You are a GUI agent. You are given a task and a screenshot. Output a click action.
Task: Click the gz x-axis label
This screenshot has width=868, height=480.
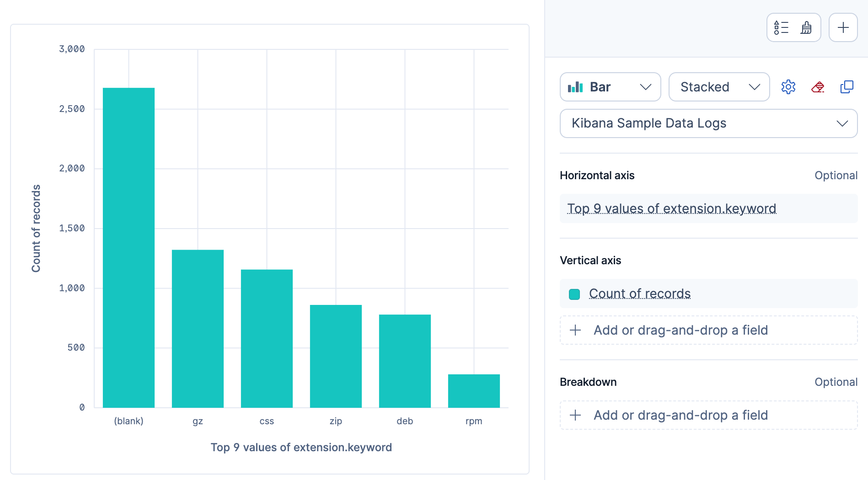point(198,421)
